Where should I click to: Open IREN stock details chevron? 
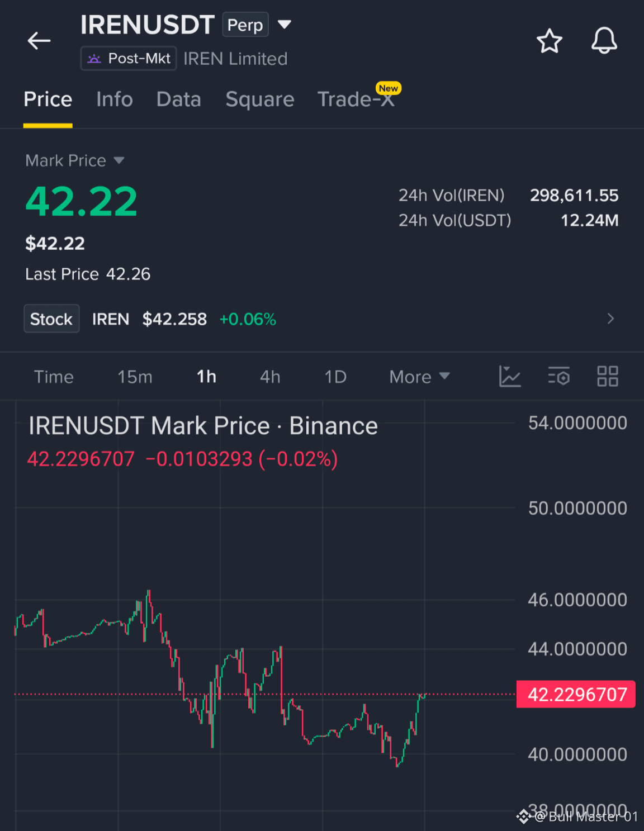610,319
